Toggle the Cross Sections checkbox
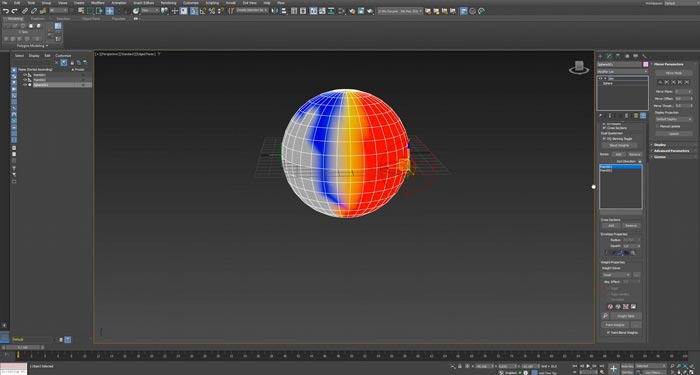Viewport: 700px width, 375px height. (604, 128)
